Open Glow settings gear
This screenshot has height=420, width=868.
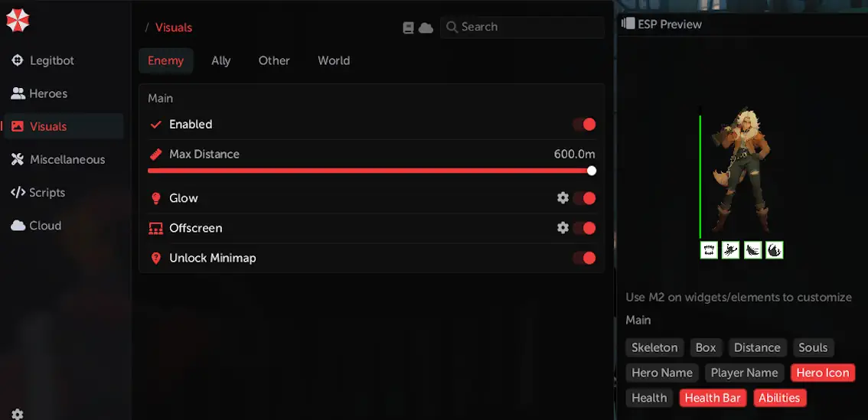tap(563, 197)
